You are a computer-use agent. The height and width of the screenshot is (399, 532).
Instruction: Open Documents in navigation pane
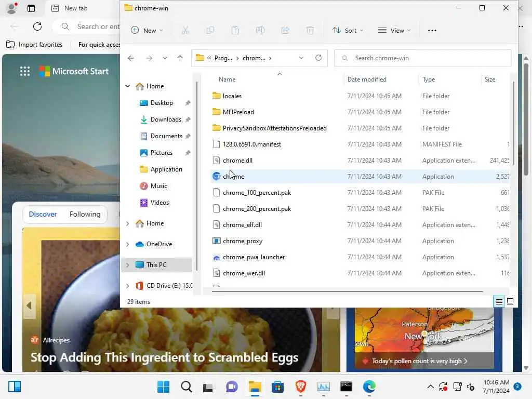(166, 136)
